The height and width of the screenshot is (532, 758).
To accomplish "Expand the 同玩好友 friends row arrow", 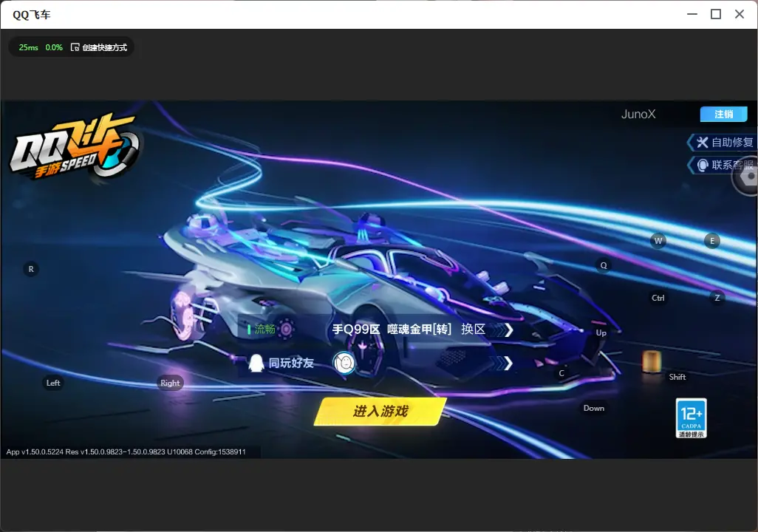I will (507, 364).
